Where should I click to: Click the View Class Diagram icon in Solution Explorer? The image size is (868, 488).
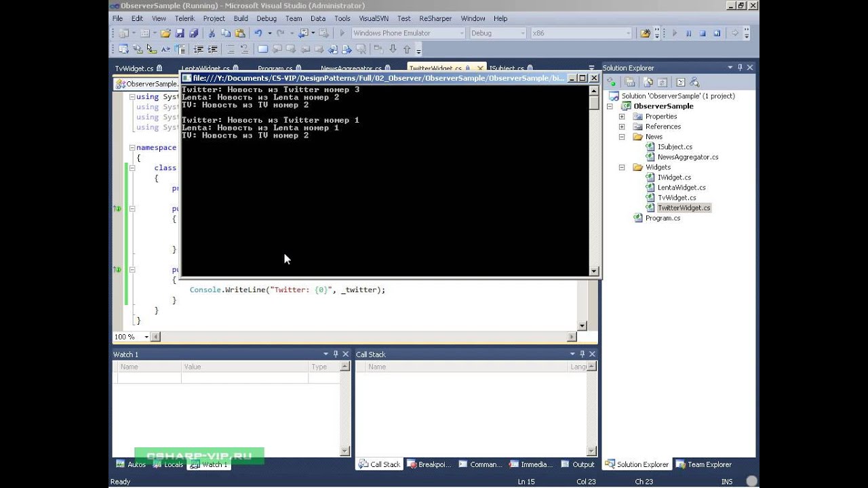pos(694,82)
